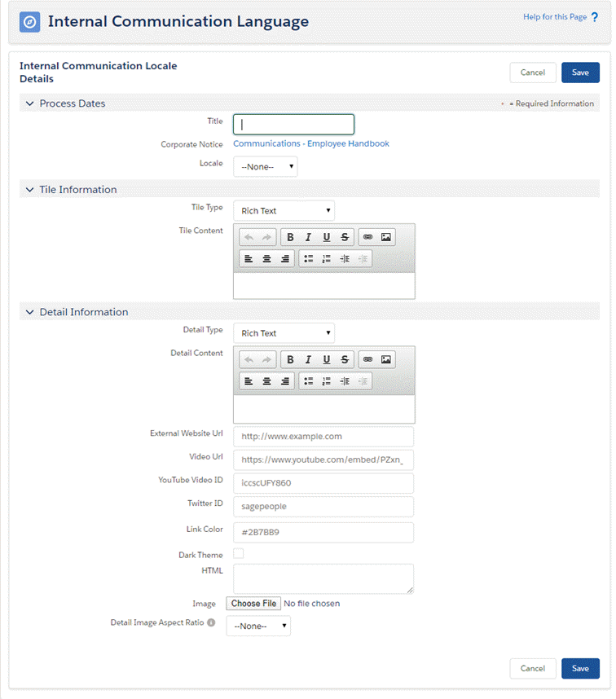Open Communications - Employee Handbook link
Image resolution: width=616 pixels, height=699 pixels.
tap(311, 143)
